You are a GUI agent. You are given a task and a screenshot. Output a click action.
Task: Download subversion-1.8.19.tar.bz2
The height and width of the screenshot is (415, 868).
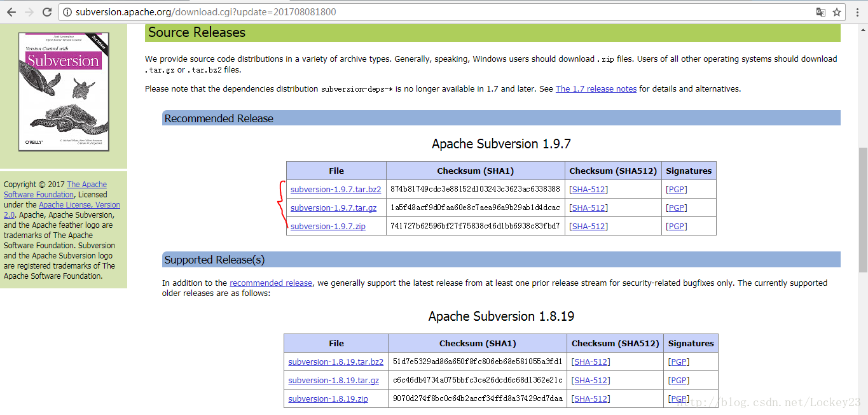336,362
